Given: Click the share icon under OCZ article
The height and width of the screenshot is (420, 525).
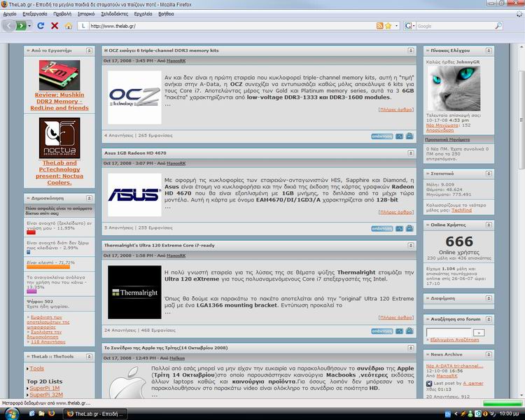Looking at the screenshot, I should click(x=399, y=136).
